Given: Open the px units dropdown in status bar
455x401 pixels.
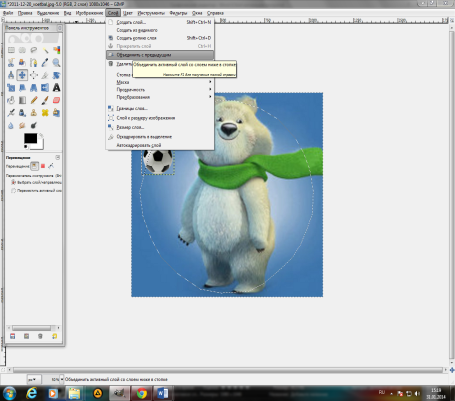Looking at the screenshot, I should (x=33, y=379).
